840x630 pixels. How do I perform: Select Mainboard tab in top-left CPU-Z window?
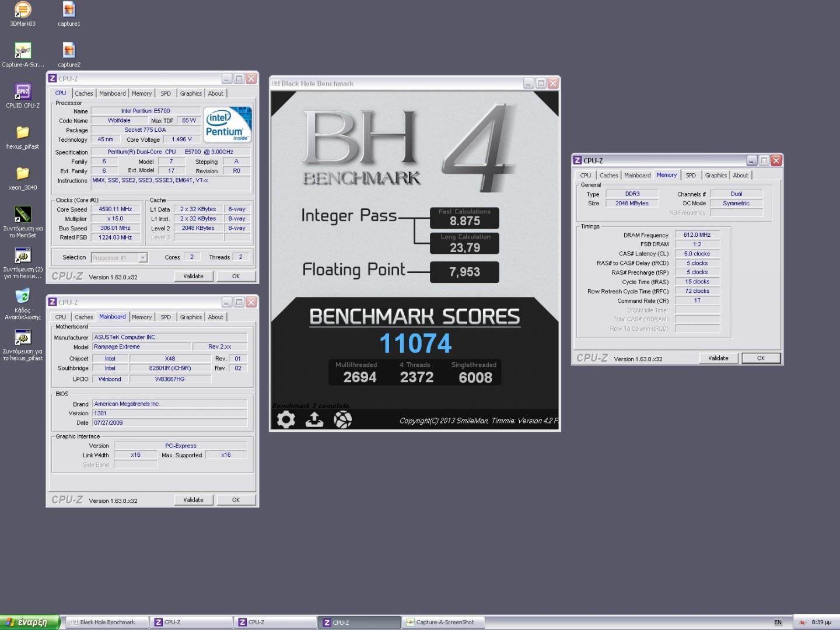point(112,93)
